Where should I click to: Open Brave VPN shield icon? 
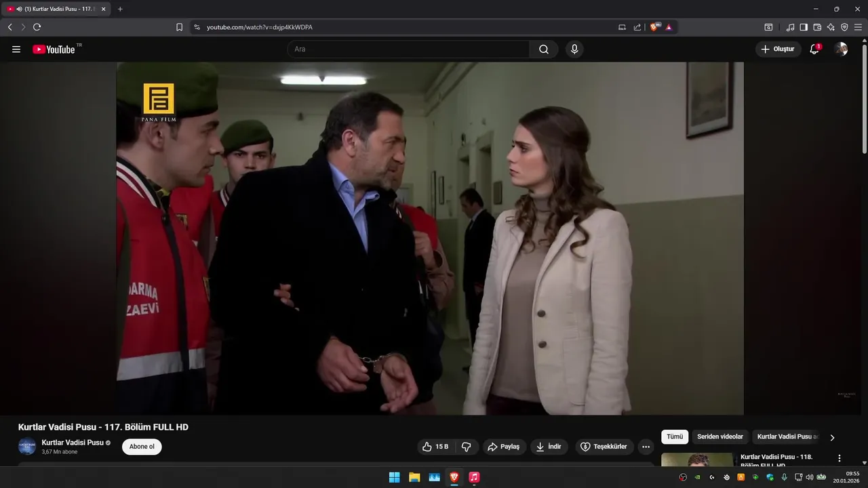click(x=844, y=27)
